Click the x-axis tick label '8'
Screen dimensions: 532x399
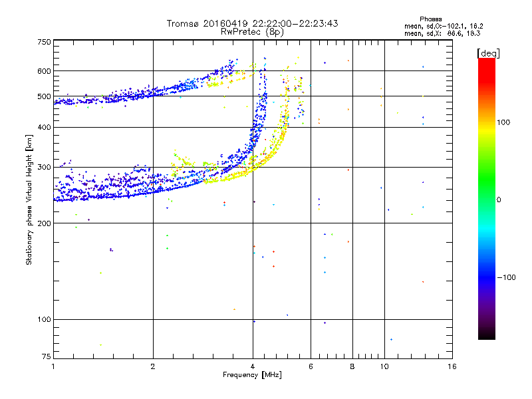coord(352,366)
